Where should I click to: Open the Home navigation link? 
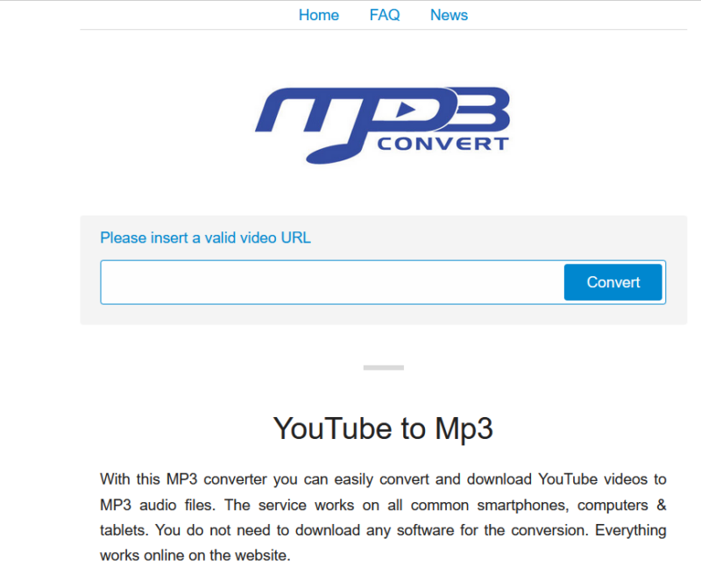[x=319, y=15]
